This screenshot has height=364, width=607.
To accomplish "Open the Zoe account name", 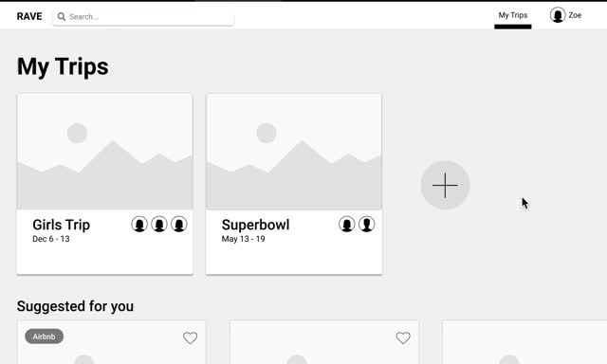I will tap(575, 15).
